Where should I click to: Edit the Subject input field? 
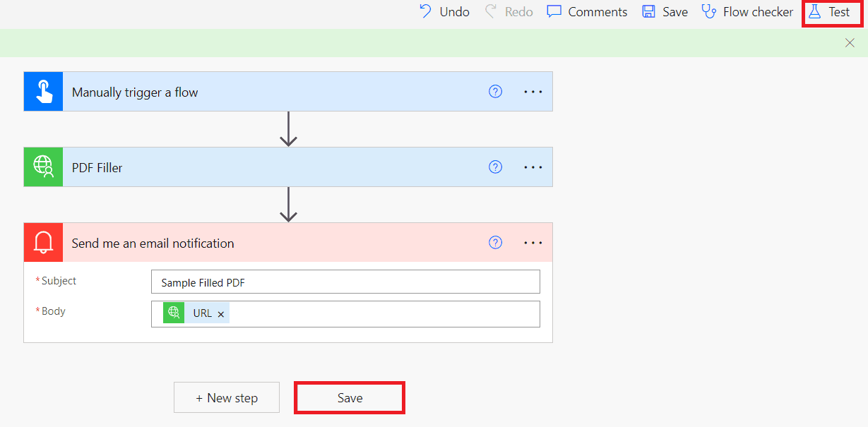pos(345,282)
